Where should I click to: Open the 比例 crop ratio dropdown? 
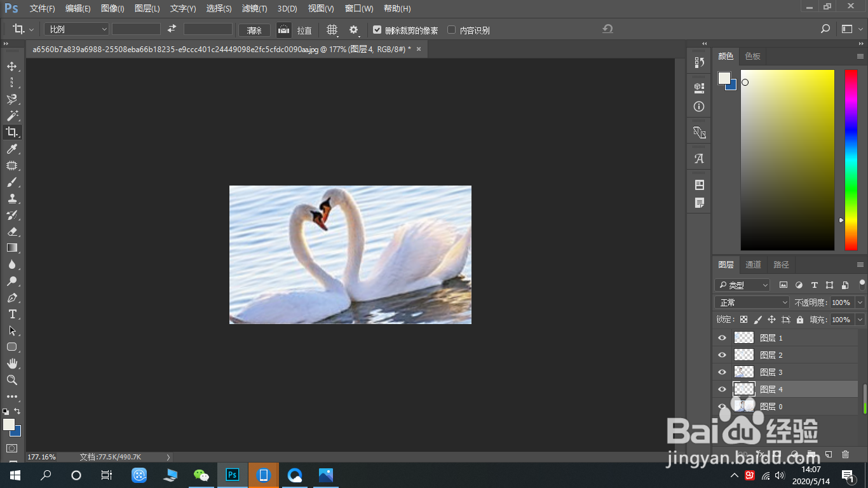click(x=77, y=29)
